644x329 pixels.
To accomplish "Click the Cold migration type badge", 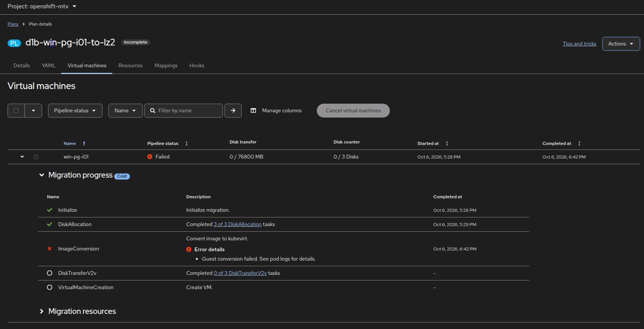I will (x=122, y=176).
